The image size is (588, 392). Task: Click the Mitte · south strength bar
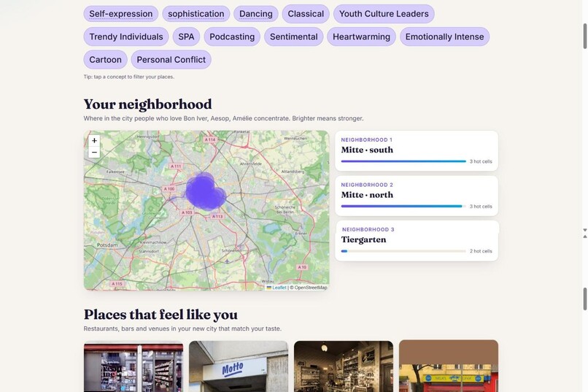(x=403, y=161)
